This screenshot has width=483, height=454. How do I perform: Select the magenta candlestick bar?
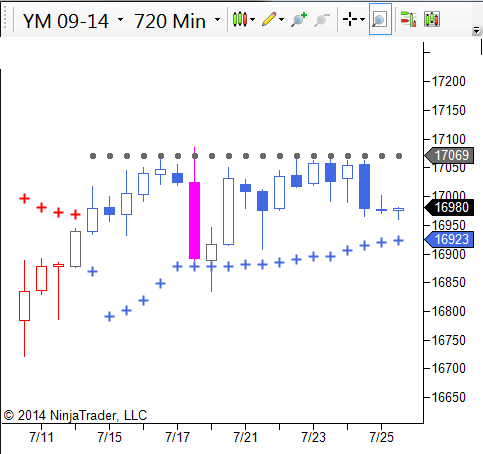tap(195, 220)
